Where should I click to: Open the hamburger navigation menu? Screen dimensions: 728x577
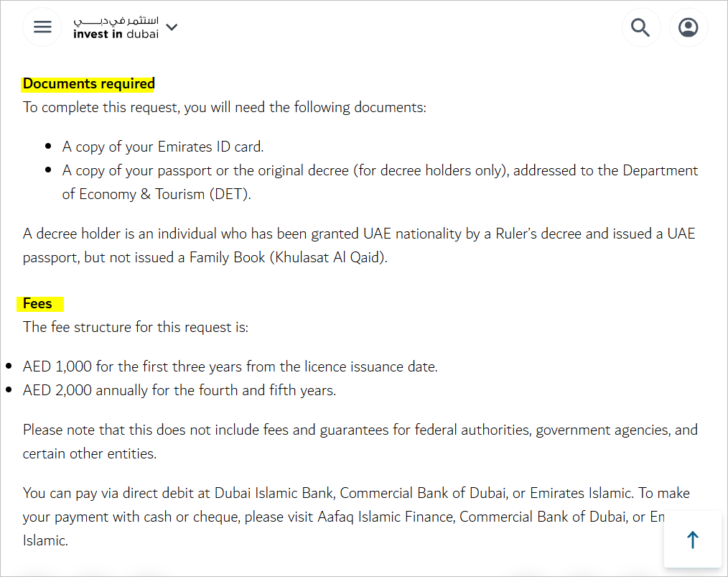[42, 27]
